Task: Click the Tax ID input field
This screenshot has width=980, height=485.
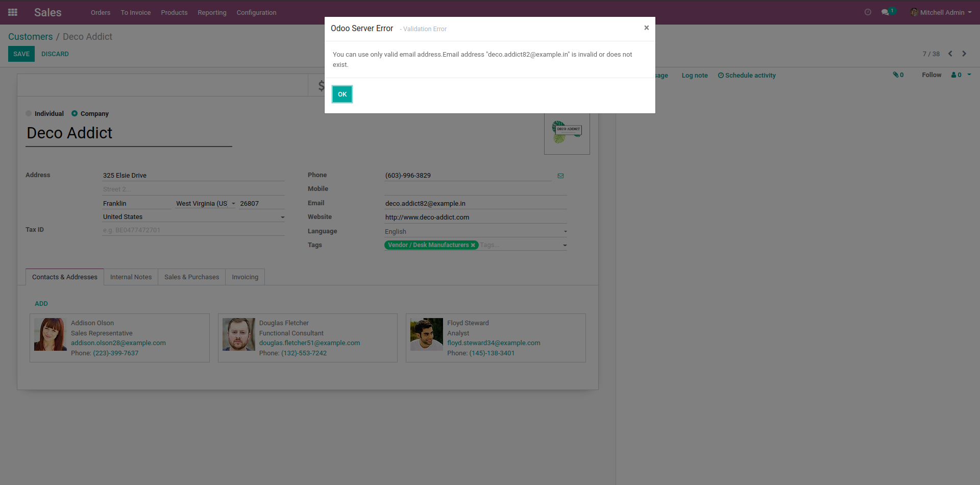Action: [x=193, y=230]
